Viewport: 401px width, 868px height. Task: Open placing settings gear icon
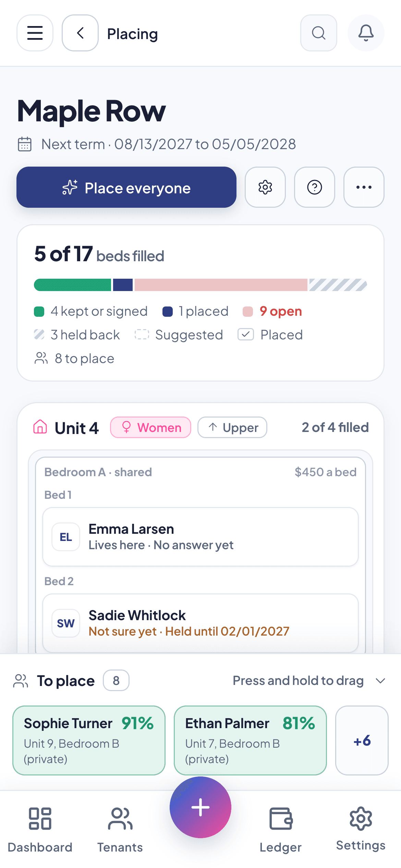(x=265, y=187)
